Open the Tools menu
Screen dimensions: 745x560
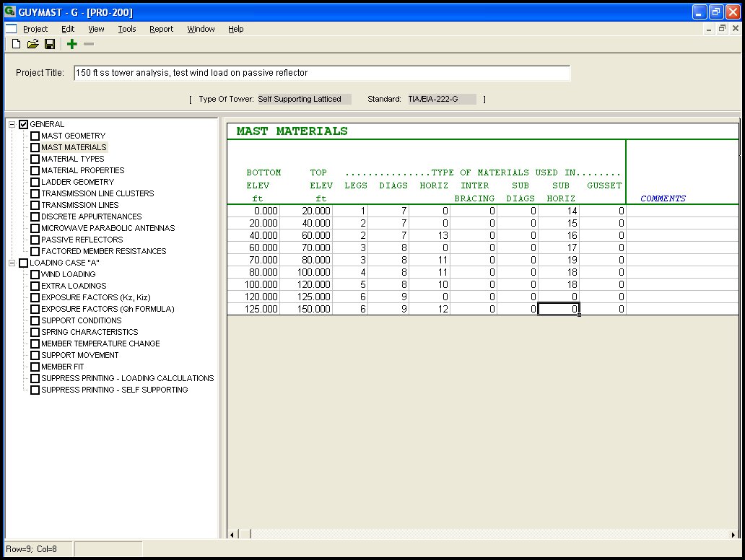point(127,29)
